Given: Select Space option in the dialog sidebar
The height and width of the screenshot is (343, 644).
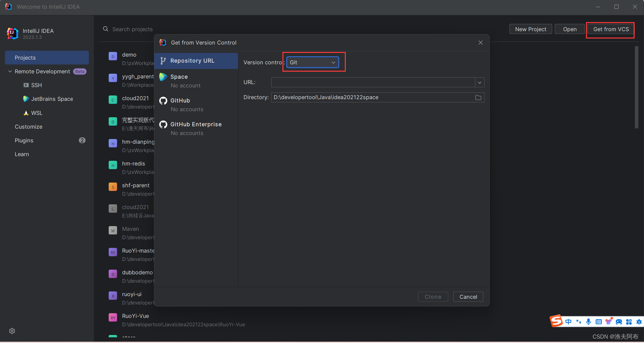Looking at the screenshot, I should pos(196,81).
